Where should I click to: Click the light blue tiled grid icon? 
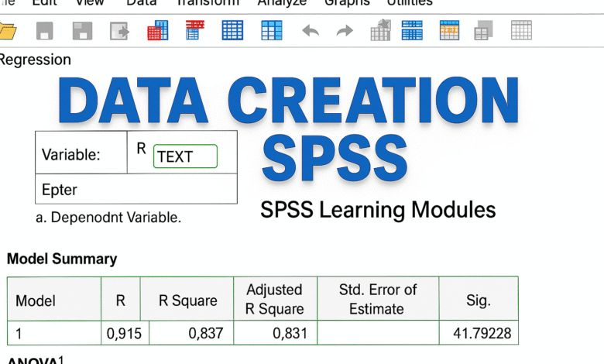[x=272, y=30]
